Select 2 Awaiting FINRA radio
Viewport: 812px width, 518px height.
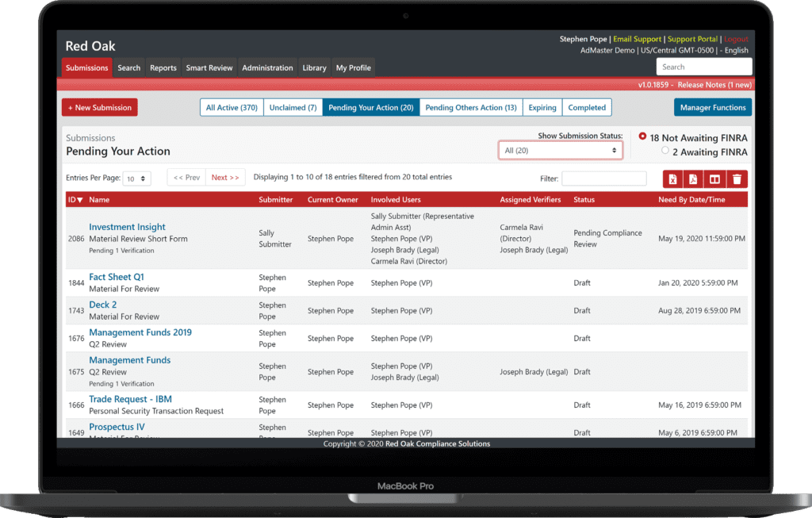665,150
